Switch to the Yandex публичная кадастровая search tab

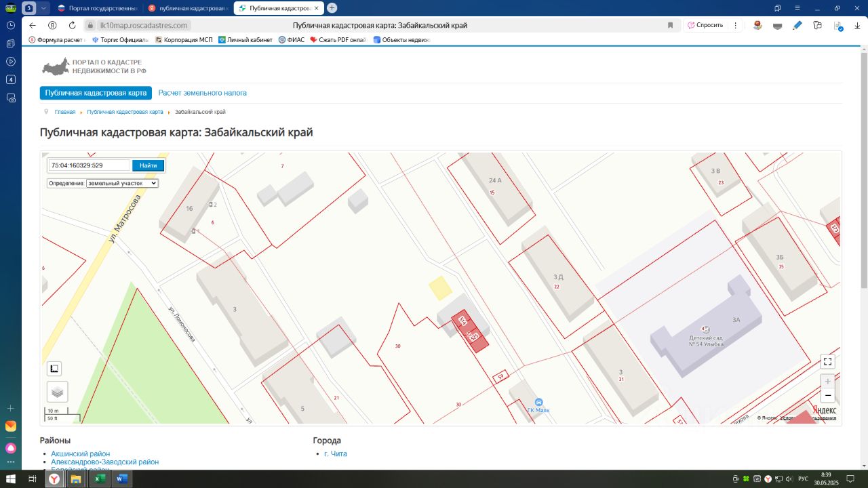(187, 8)
